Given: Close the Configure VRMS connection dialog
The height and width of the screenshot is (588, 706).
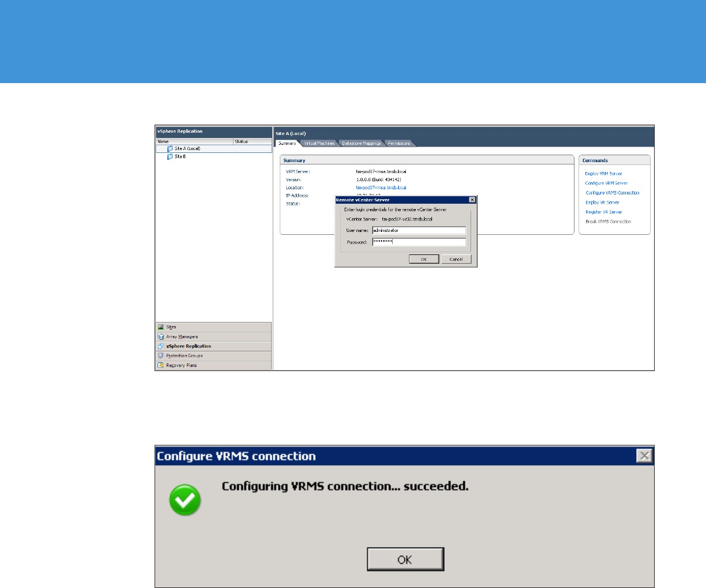Looking at the screenshot, I should point(644,456).
